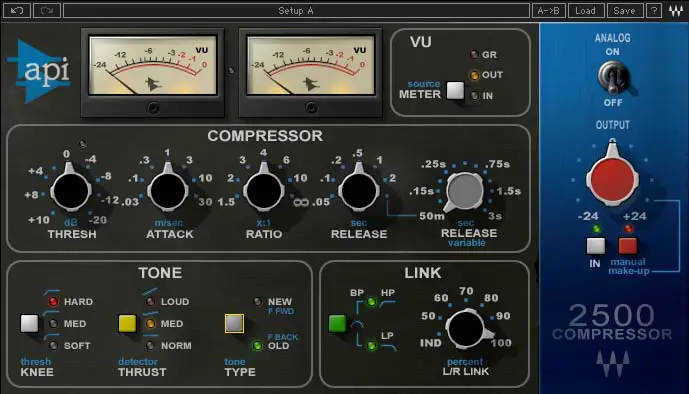
Task: Click the left VU meter calibration screw
Action: (x=153, y=108)
